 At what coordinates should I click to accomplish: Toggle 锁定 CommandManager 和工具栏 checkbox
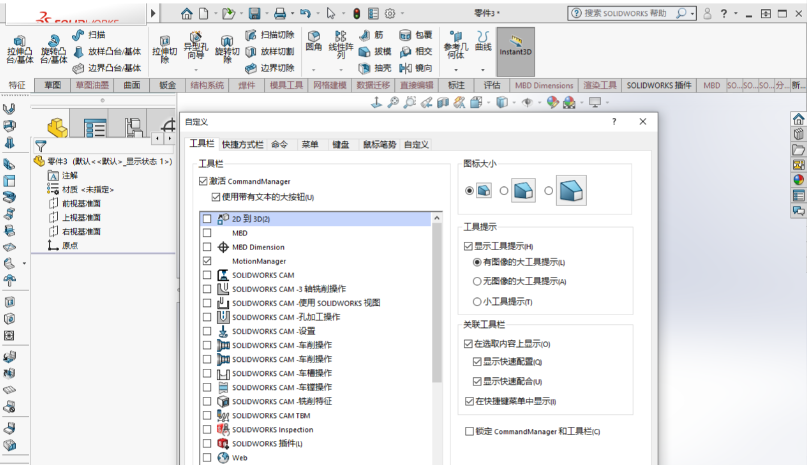pyautogui.click(x=469, y=431)
